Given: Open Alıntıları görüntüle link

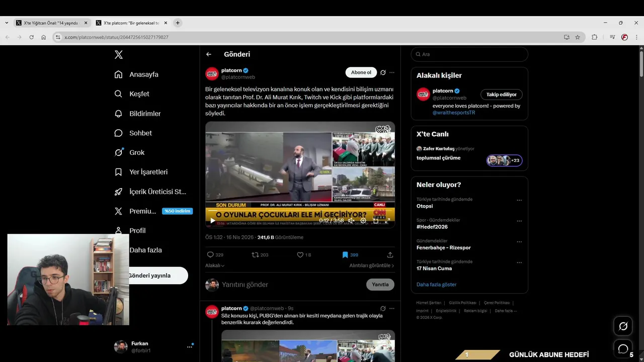Looking at the screenshot, I should coord(372,265).
